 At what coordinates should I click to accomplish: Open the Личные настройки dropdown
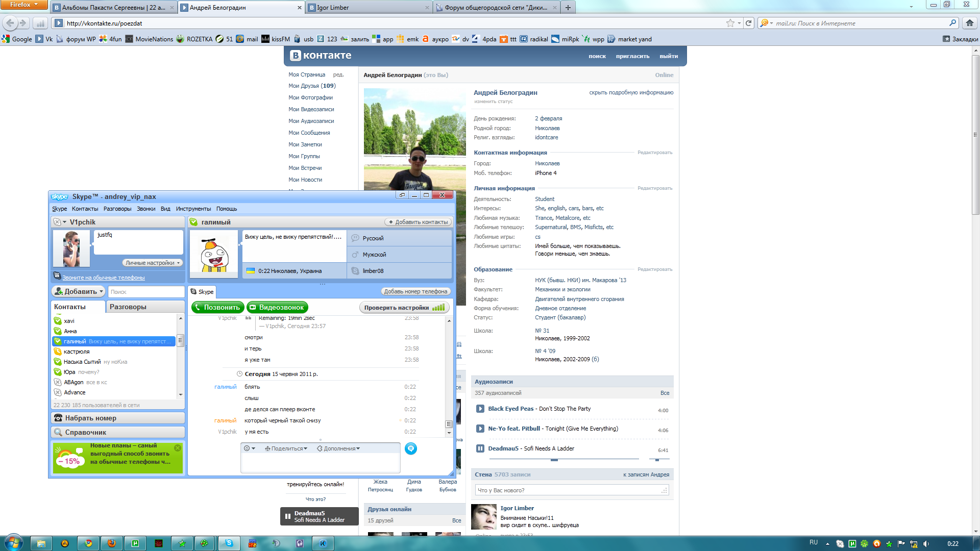(x=153, y=263)
